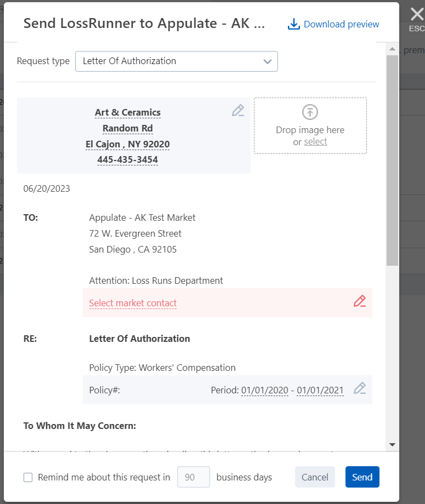Click the scrollbar up arrow

tap(392, 49)
